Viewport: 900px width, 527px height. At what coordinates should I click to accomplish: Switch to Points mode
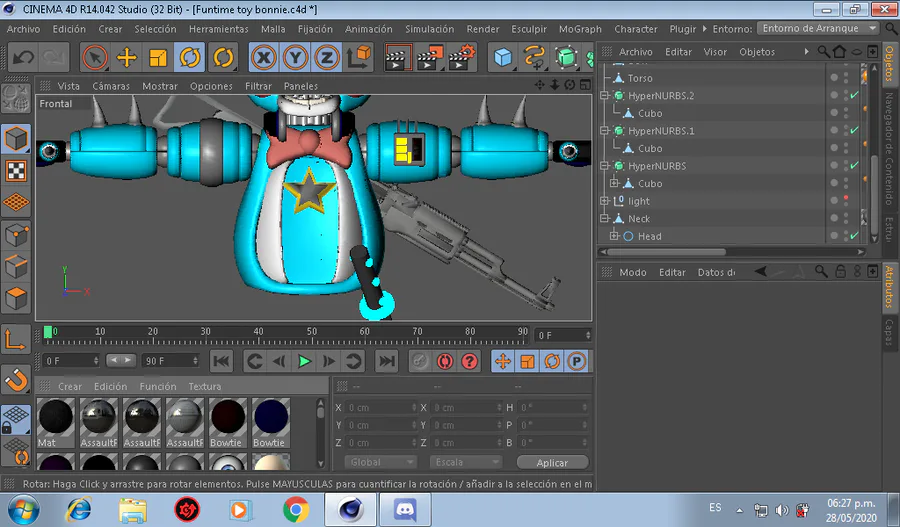[16, 235]
